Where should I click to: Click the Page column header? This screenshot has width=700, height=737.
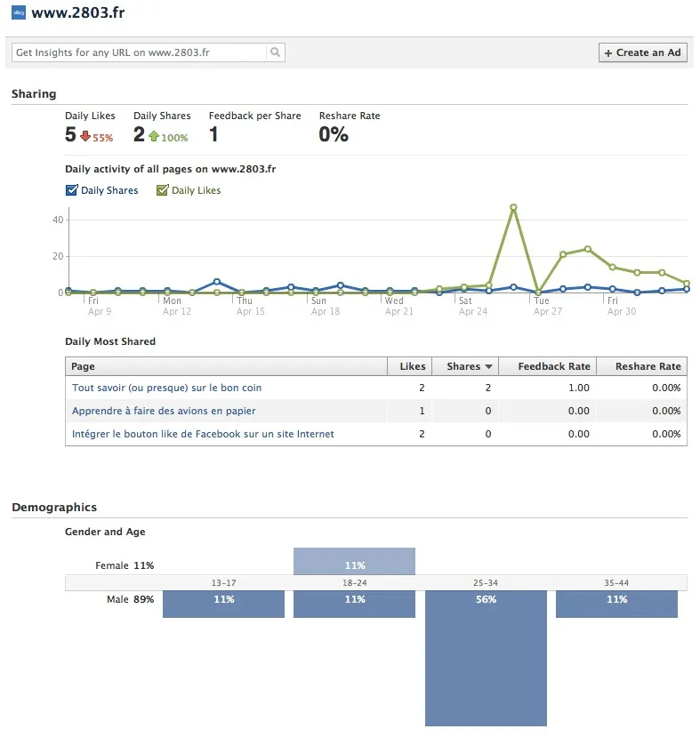pos(226,366)
